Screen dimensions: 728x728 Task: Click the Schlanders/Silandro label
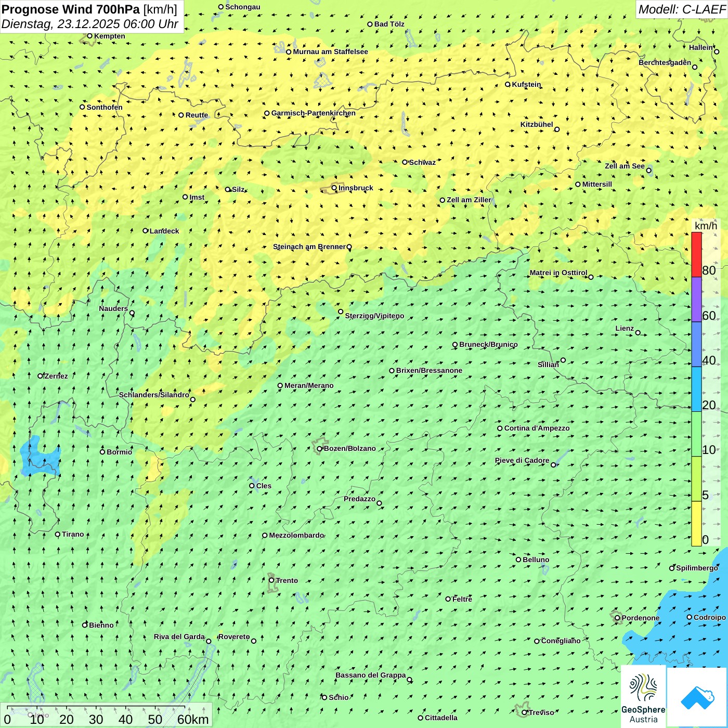pos(154,395)
